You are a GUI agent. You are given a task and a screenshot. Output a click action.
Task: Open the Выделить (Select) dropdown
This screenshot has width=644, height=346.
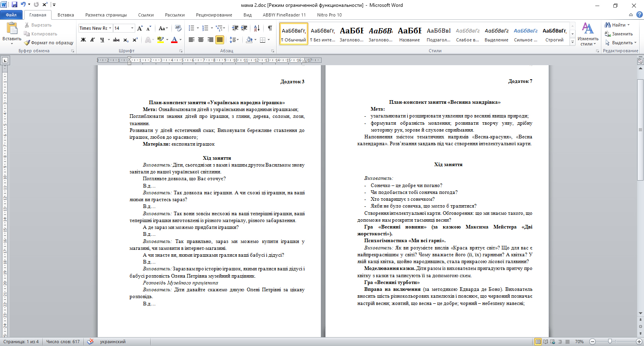[x=621, y=43]
